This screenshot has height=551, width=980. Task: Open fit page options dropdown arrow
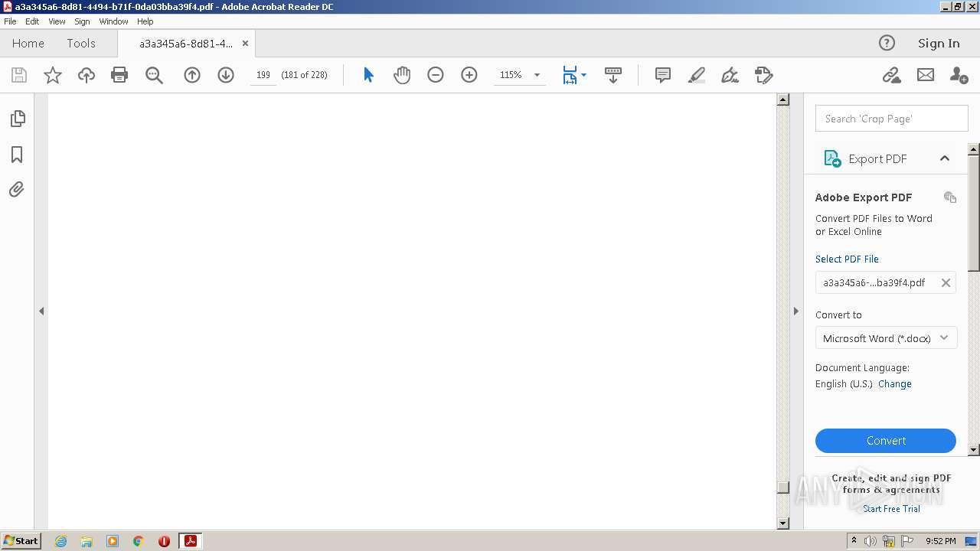coord(584,75)
